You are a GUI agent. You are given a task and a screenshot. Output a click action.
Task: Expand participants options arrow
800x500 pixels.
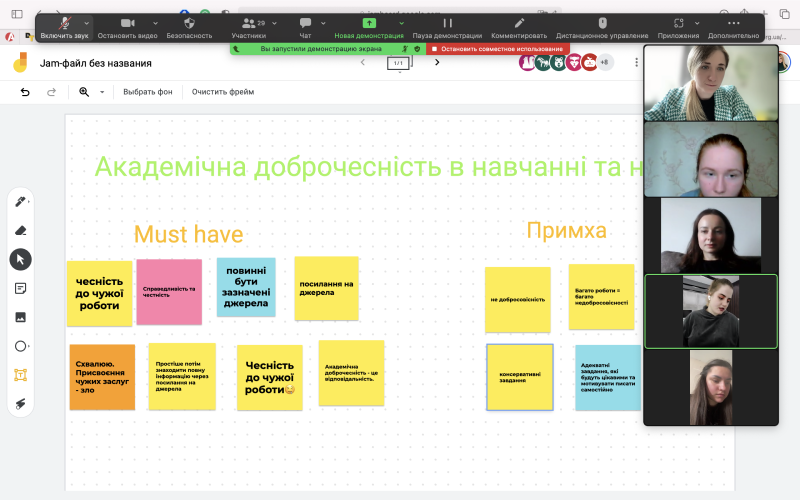[274, 23]
